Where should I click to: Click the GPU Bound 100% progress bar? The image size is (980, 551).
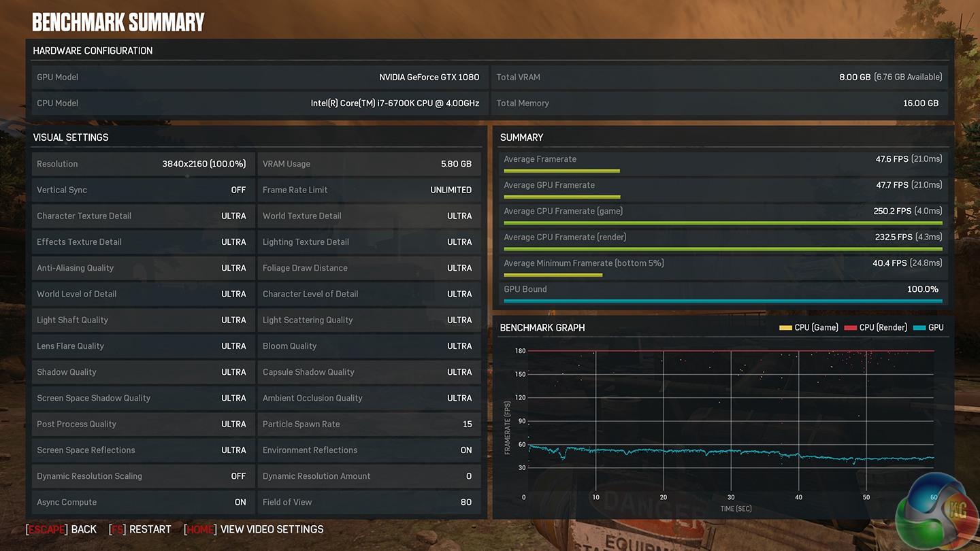(x=723, y=301)
